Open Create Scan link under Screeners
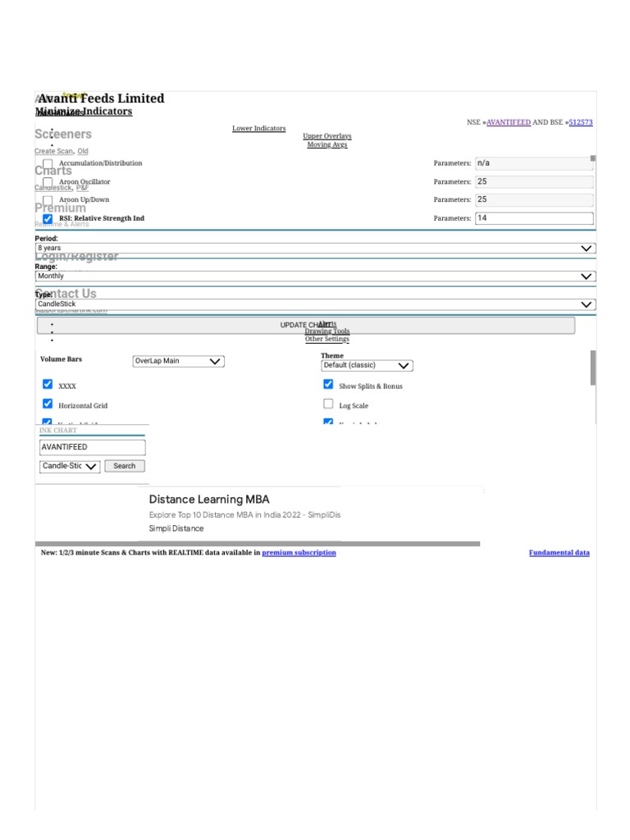The width and height of the screenshot is (630, 840). 53,151
